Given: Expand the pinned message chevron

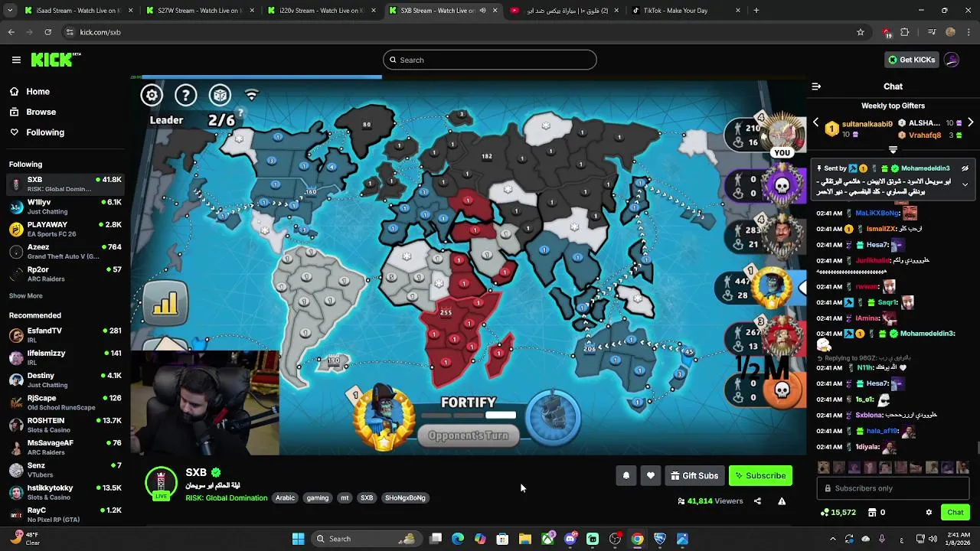Looking at the screenshot, I should (x=965, y=184).
